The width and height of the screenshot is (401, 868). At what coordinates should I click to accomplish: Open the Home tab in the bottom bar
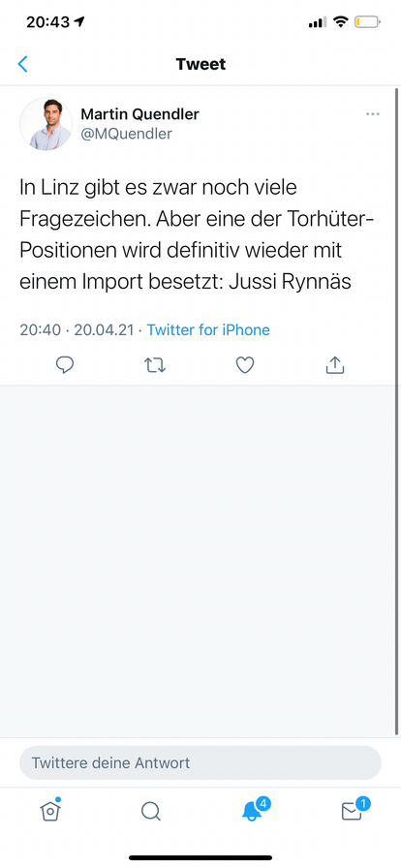tap(49, 811)
